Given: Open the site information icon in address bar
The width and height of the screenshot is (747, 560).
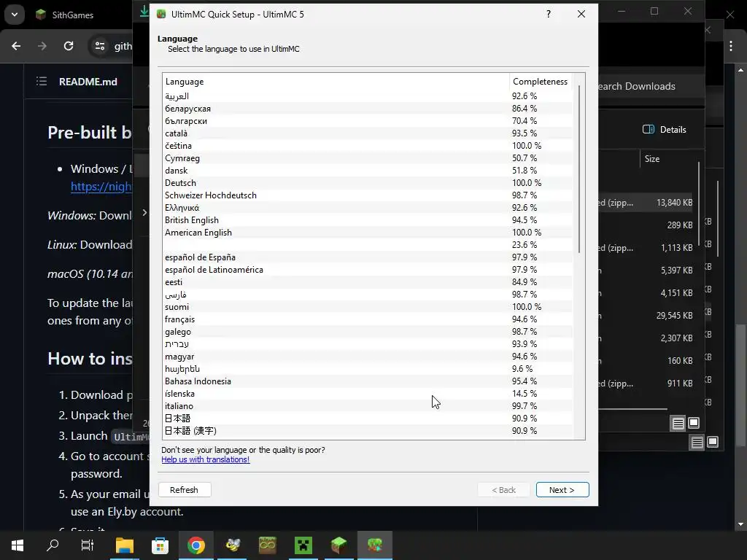Looking at the screenshot, I should coord(100,46).
